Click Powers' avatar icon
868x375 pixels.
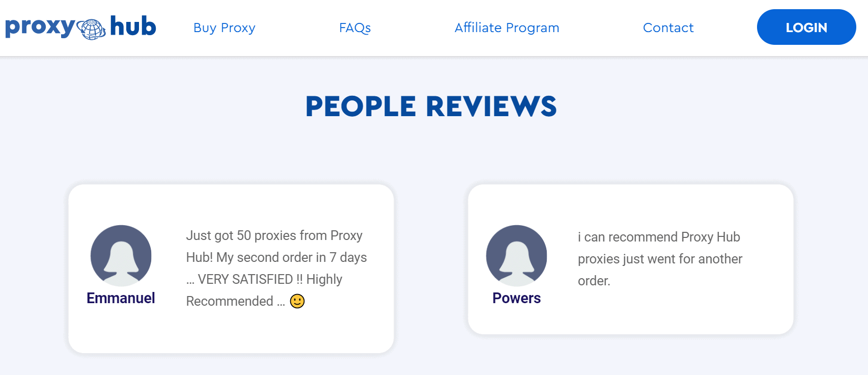517,256
